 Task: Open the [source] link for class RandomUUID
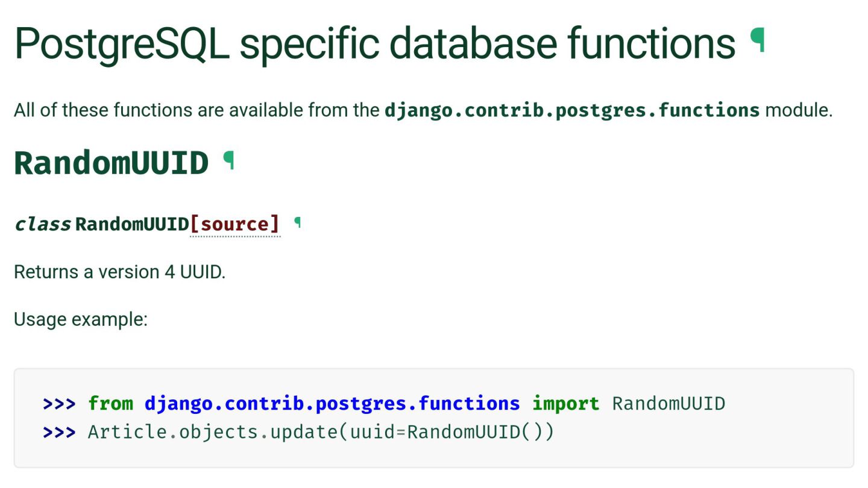(235, 224)
